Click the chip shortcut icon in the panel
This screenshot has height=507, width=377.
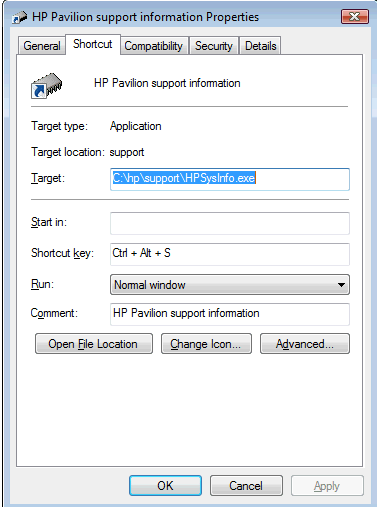click(47, 86)
